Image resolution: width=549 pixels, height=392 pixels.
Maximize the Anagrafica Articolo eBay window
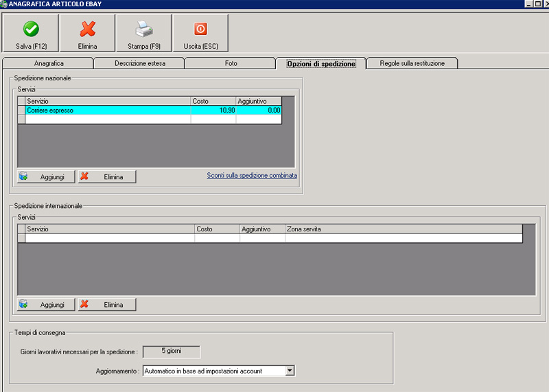point(538,4)
